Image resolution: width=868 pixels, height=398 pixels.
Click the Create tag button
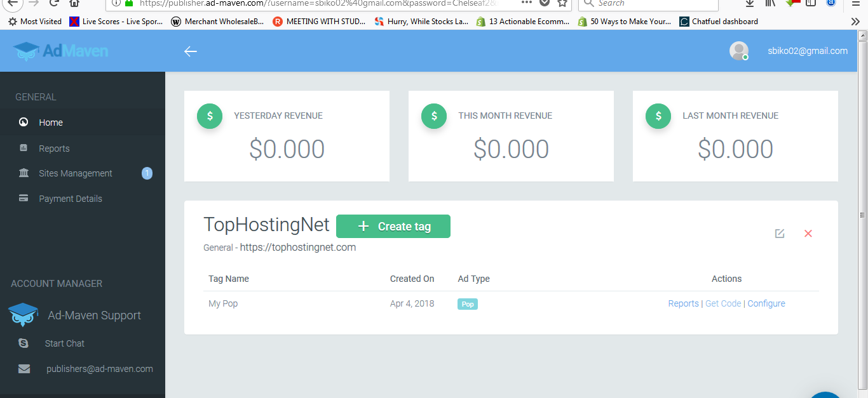coord(393,227)
